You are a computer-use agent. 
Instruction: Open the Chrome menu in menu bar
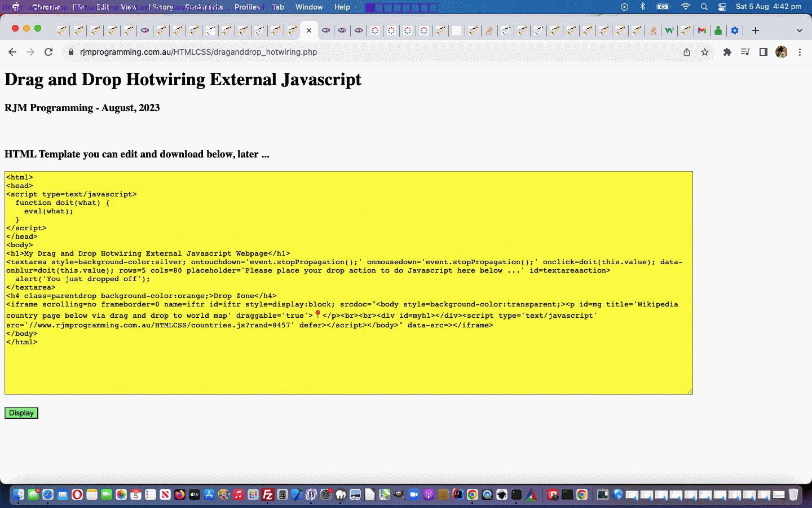click(x=46, y=7)
